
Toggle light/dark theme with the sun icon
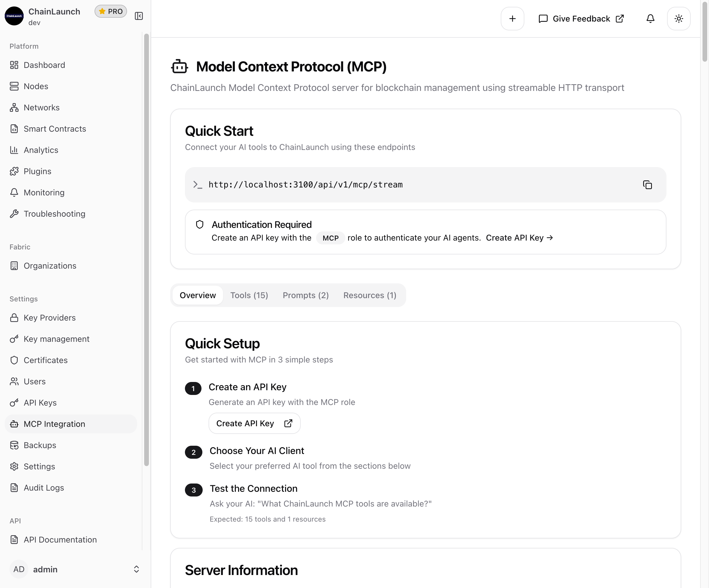tap(679, 19)
